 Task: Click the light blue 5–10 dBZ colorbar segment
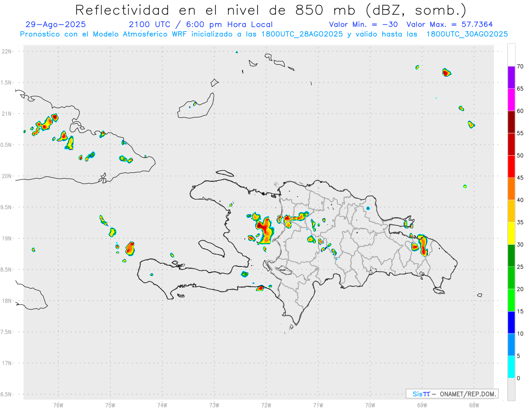click(511, 345)
